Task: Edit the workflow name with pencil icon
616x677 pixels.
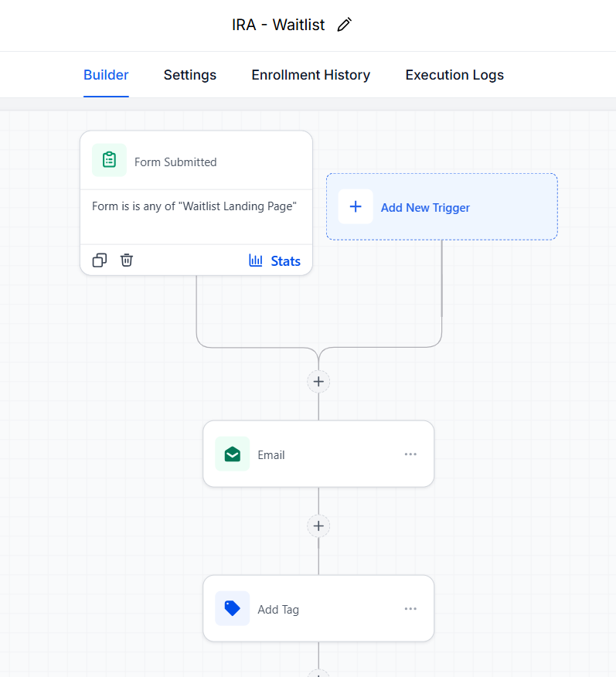Action: [345, 25]
